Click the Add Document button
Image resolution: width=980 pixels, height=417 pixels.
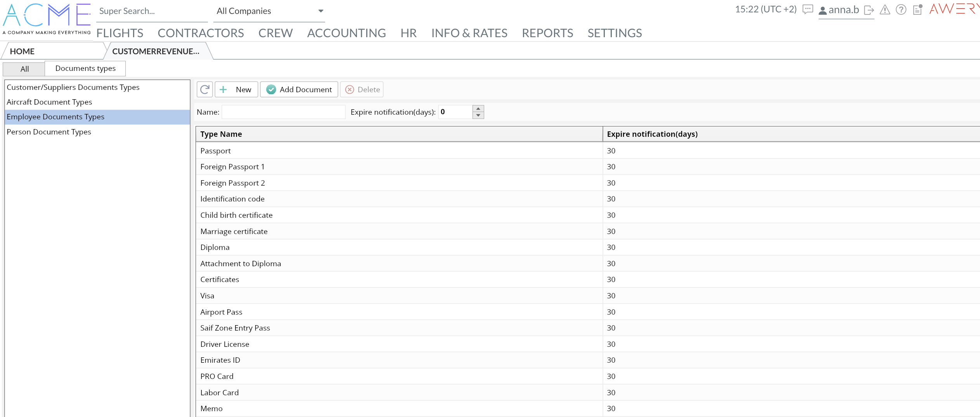[299, 90]
